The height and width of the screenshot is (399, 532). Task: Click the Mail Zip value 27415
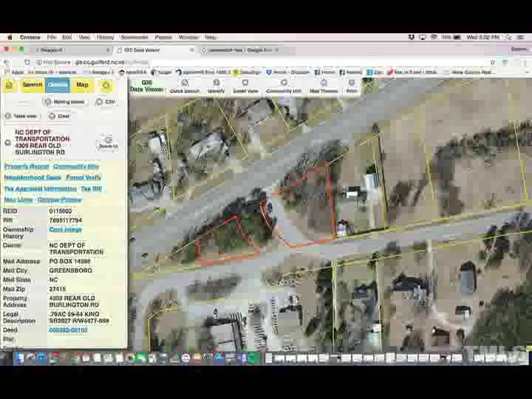[58, 289]
